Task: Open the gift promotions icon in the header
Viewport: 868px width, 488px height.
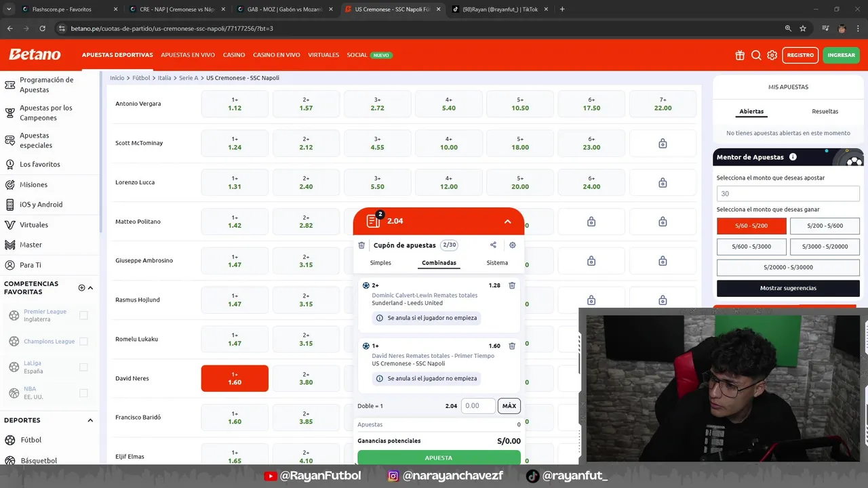Action: pos(740,55)
